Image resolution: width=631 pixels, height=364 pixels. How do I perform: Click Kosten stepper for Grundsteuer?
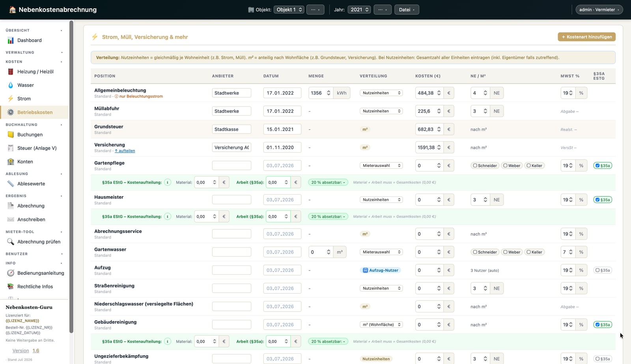click(x=439, y=129)
